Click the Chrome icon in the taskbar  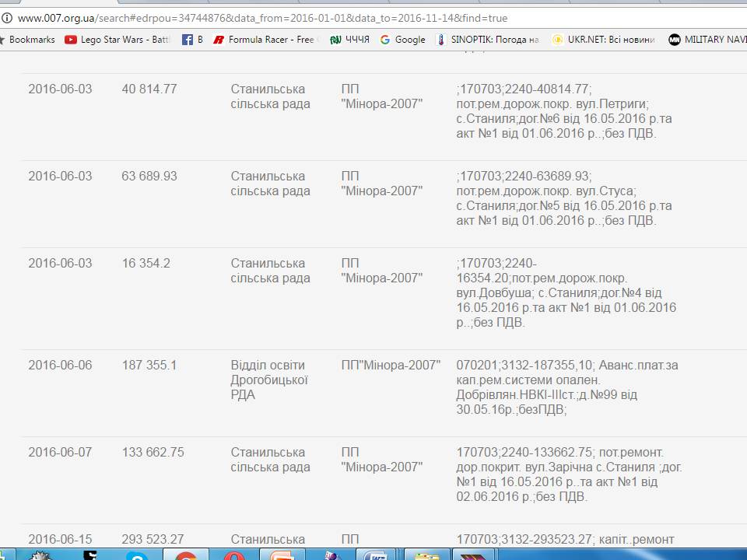(x=185, y=555)
